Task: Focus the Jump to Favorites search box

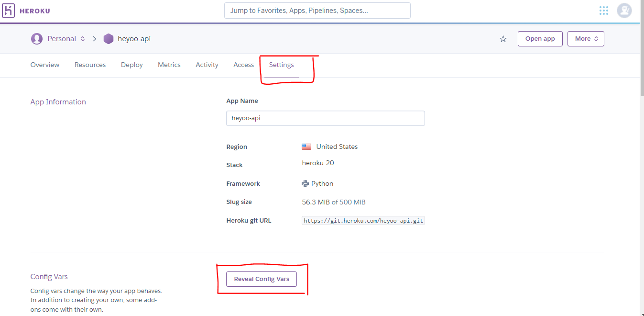Action: click(x=317, y=11)
